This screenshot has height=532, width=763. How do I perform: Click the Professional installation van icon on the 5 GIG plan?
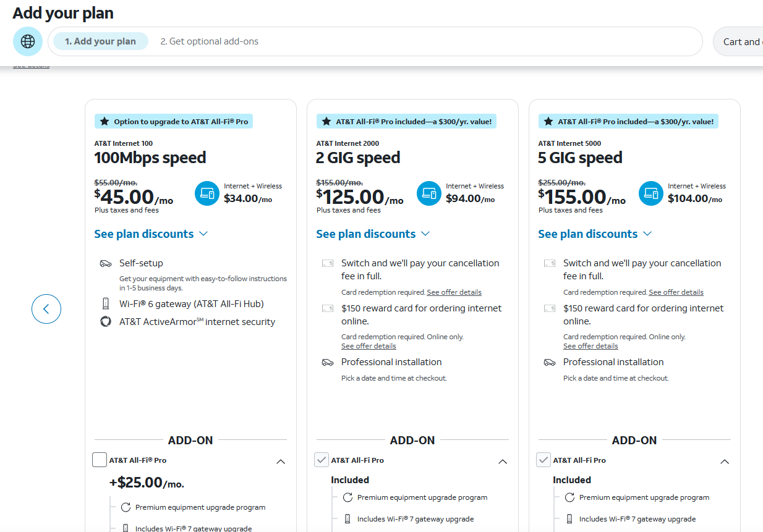click(550, 363)
